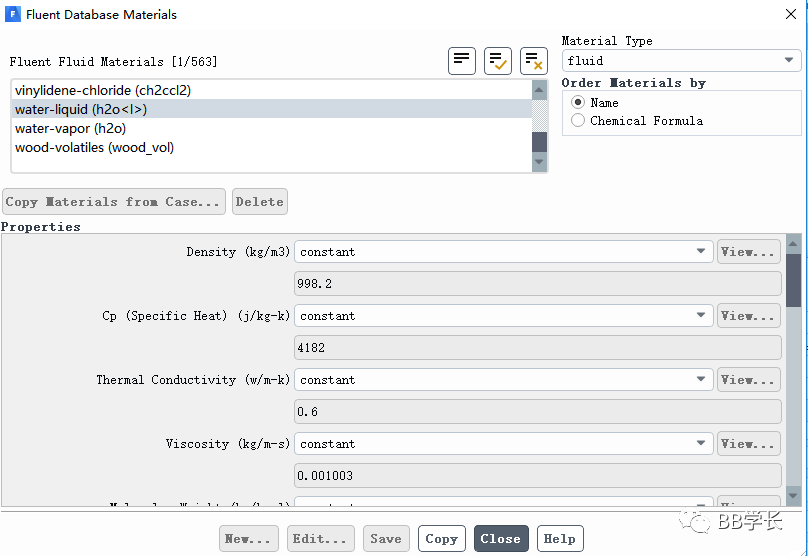Viewport: 808px width, 556px height.
Task: Click the Density value field 998.2
Action: point(537,283)
